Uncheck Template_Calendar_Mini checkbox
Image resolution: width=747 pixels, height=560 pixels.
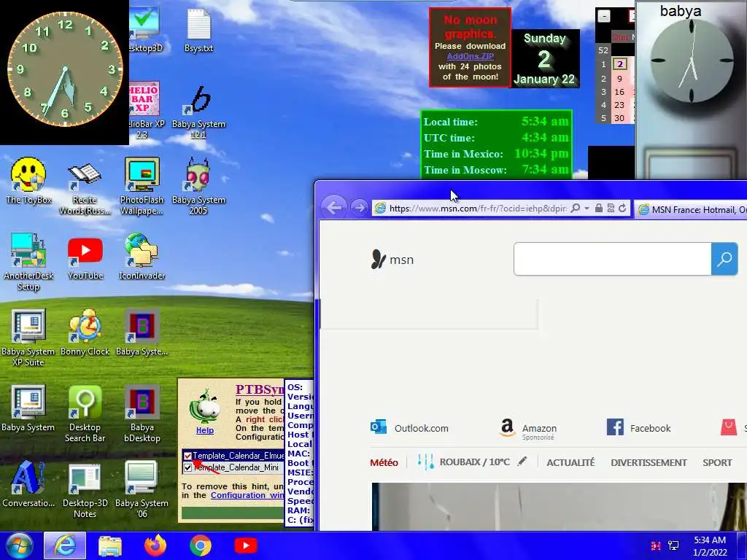pos(187,467)
